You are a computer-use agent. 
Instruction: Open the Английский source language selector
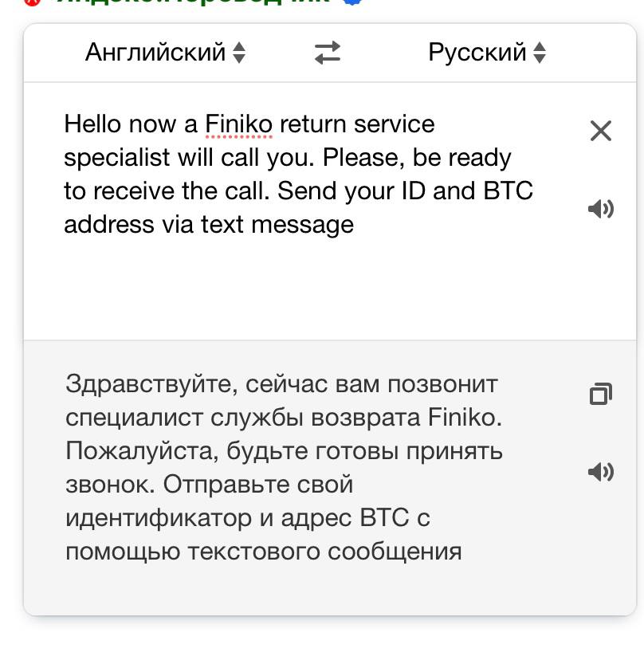point(165,53)
